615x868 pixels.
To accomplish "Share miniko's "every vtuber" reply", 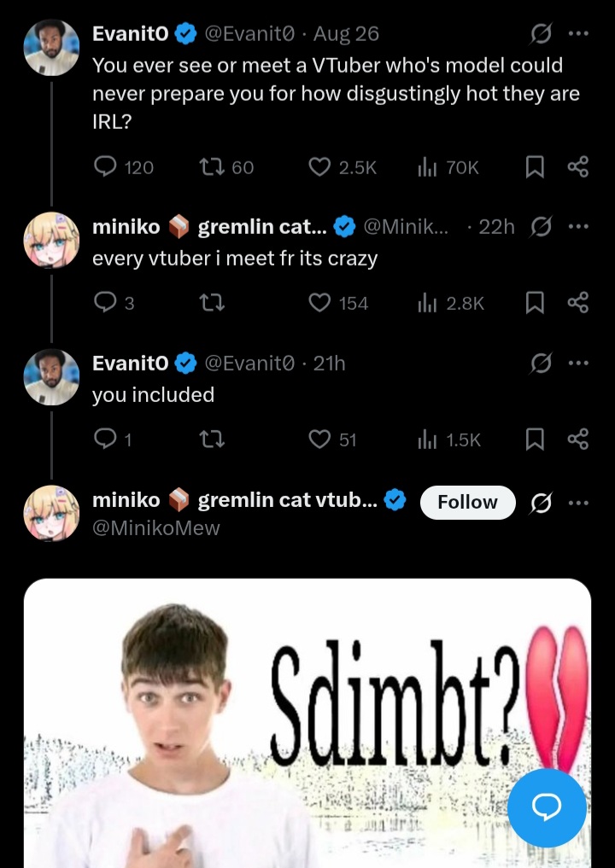I will [578, 302].
